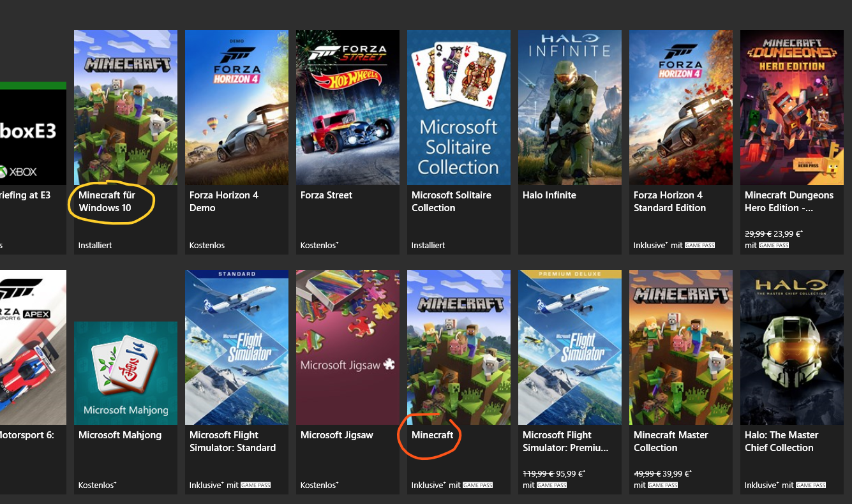Click Game Pass badge under Minecraft Master Collection
The image size is (852, 504).
(x=662, y=485)
